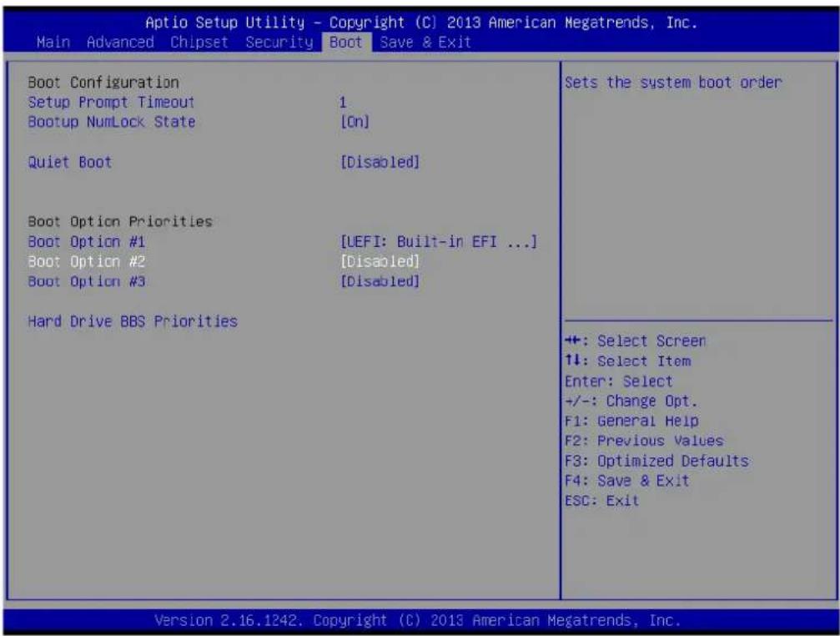840x636 pixels.
Task: Click the active Boot tab
Action: tap(346, 42)
